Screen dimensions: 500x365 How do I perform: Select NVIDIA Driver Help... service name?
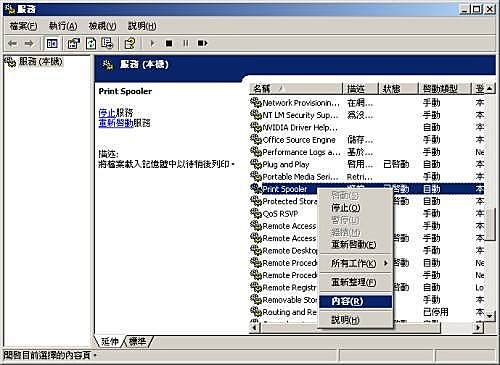300,127
